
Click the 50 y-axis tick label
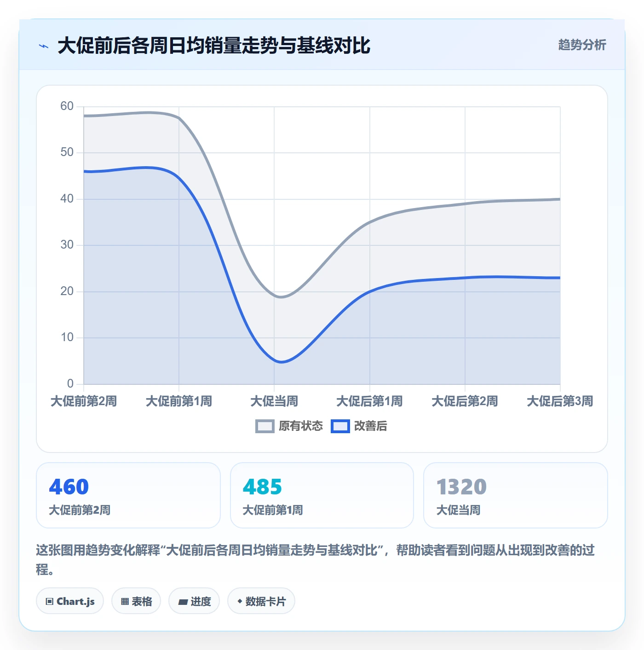[x=67, y=152]
